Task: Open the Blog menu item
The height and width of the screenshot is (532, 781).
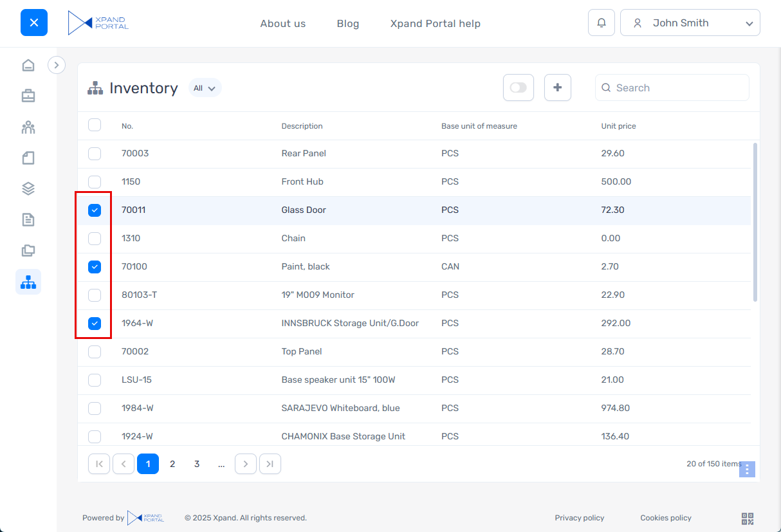Action: [347, 23]
